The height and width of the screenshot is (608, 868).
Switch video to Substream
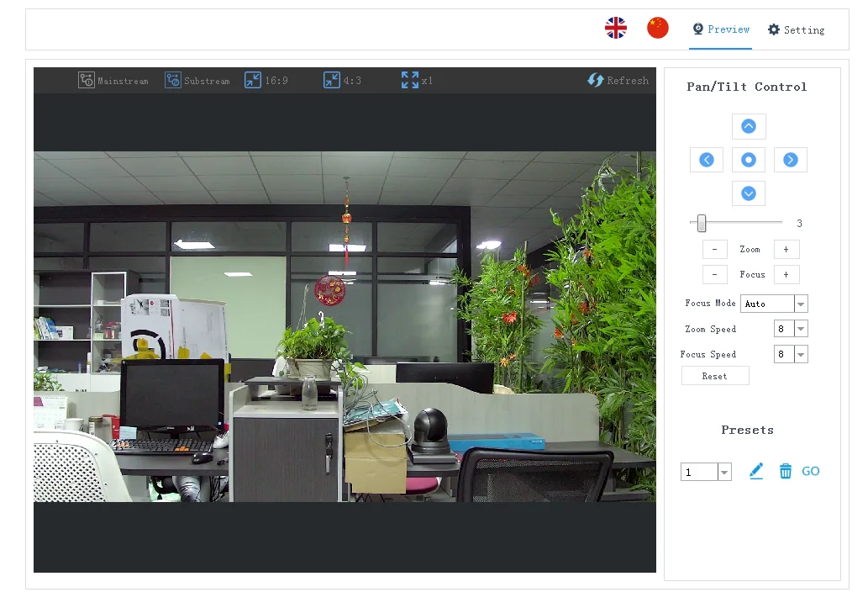pos(197,81)
